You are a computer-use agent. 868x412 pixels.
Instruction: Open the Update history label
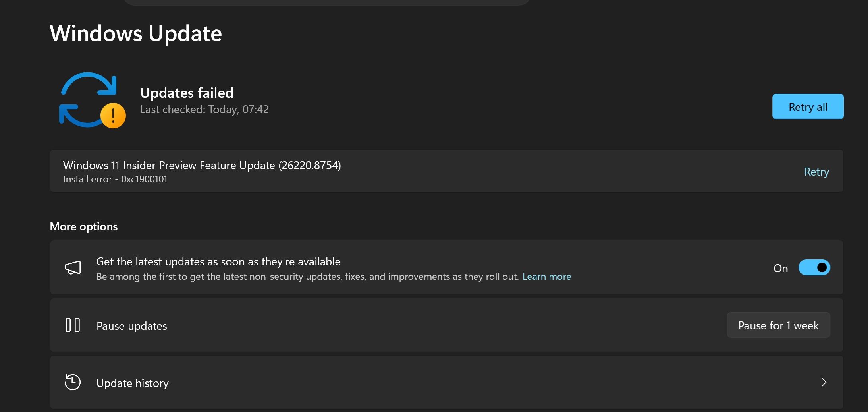(133, 383)
